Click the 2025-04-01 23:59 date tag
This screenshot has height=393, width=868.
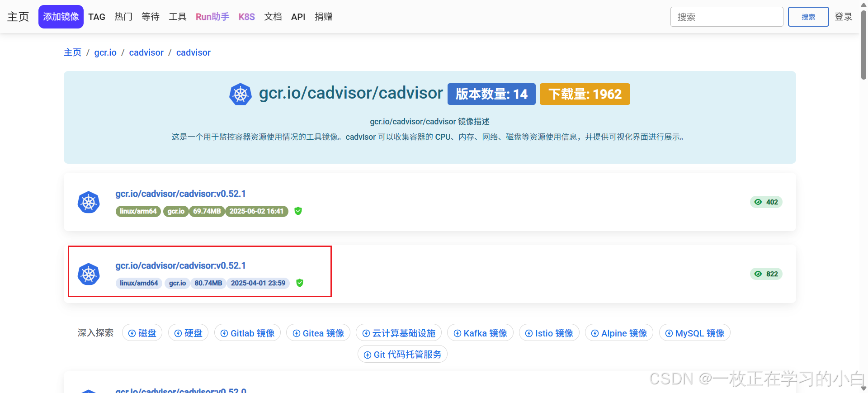[x=258, y=283]
